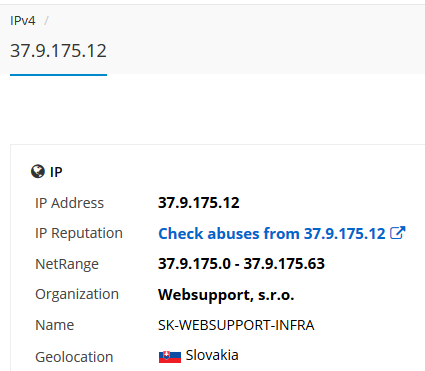Click the NetRange value 37.9.175.0 - 37.9.175.63
Image resolution: width=425 pixels, height=371 pixels.
[x=241, y=264]
